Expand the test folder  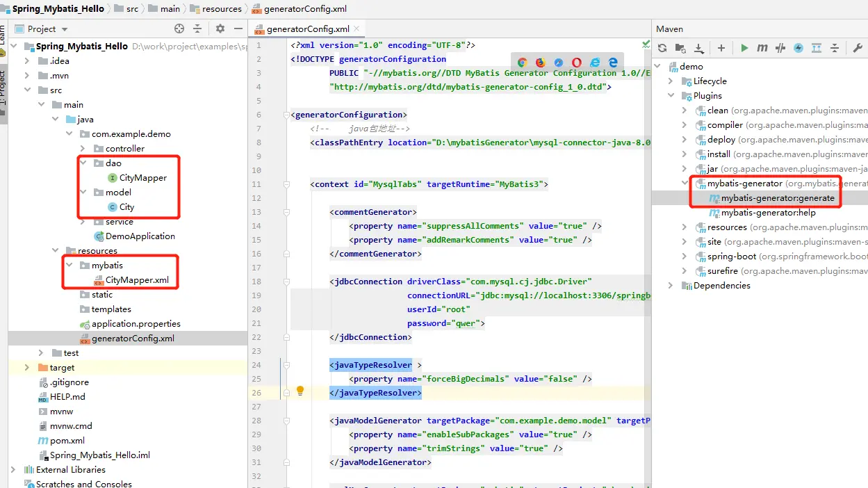(x=42, y=352)
